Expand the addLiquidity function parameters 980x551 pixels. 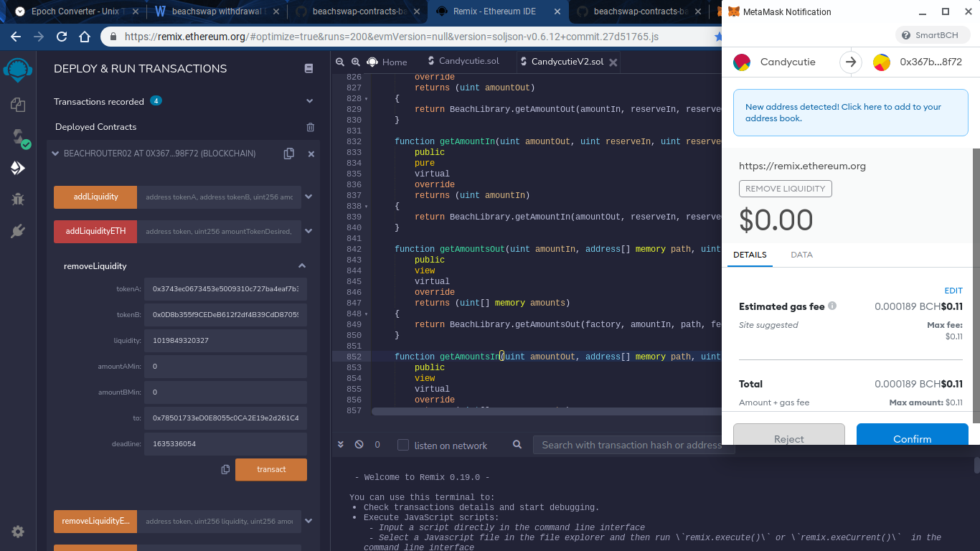[x=308, y=197]
